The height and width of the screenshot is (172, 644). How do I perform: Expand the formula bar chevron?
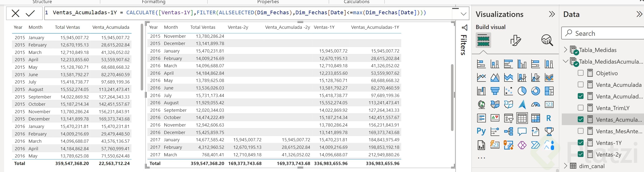(x=463, y=14)
